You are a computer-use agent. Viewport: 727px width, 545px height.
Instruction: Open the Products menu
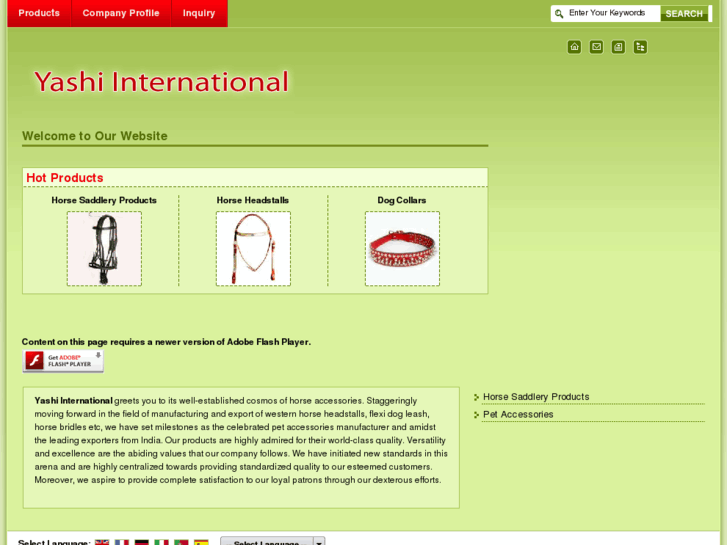point(39,13)
